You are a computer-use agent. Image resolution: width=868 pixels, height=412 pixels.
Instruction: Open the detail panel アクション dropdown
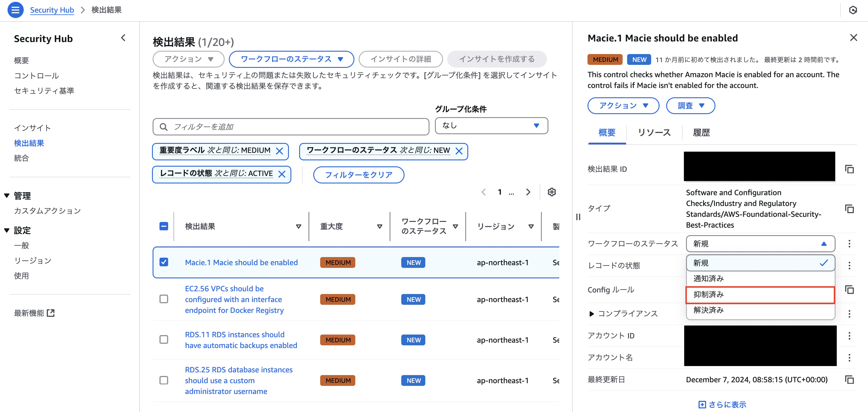pos(624,106)
